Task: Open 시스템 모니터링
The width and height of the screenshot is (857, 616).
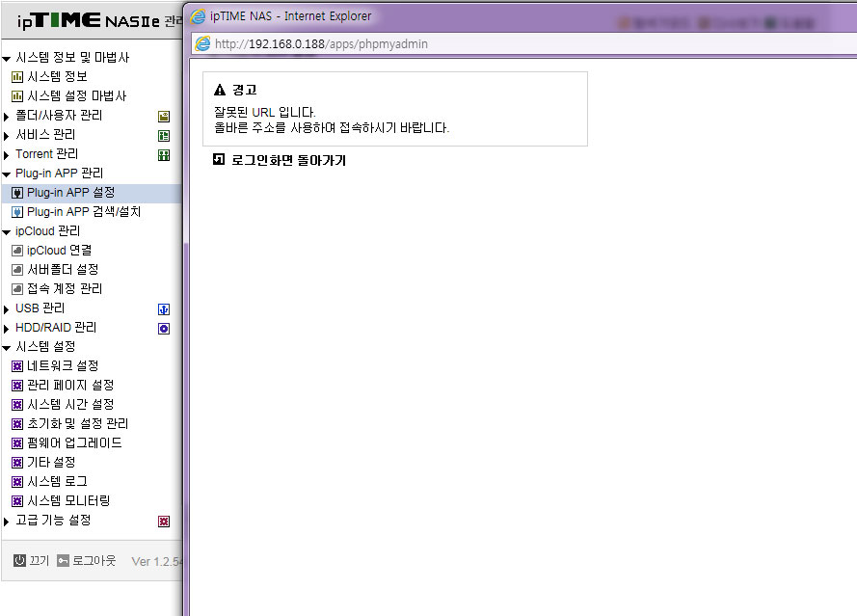Action: click(x=68, y=500)
